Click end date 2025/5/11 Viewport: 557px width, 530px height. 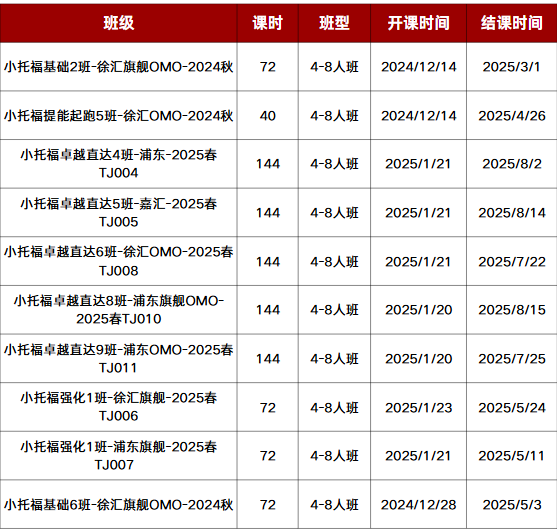pyautogui.click(x=512, y=456)
